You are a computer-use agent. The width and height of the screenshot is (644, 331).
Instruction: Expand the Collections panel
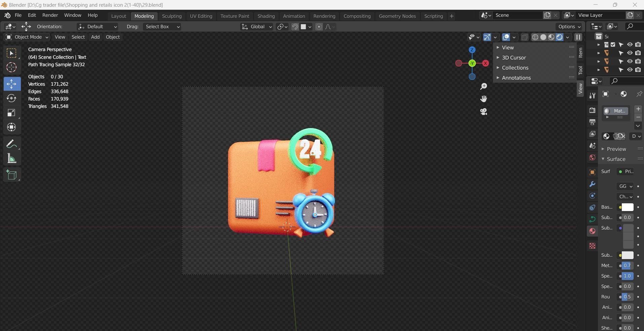click(515, 68)
